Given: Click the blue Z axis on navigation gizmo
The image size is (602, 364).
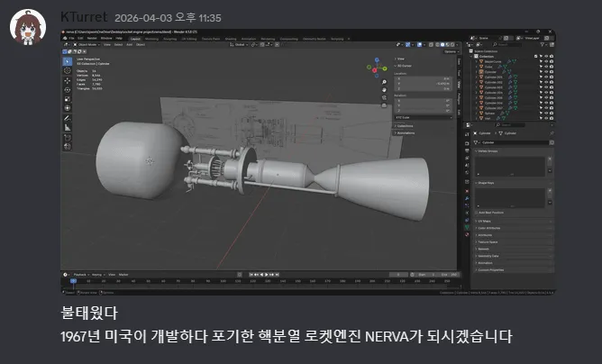Looking at the screenshot, I should 377,60.
